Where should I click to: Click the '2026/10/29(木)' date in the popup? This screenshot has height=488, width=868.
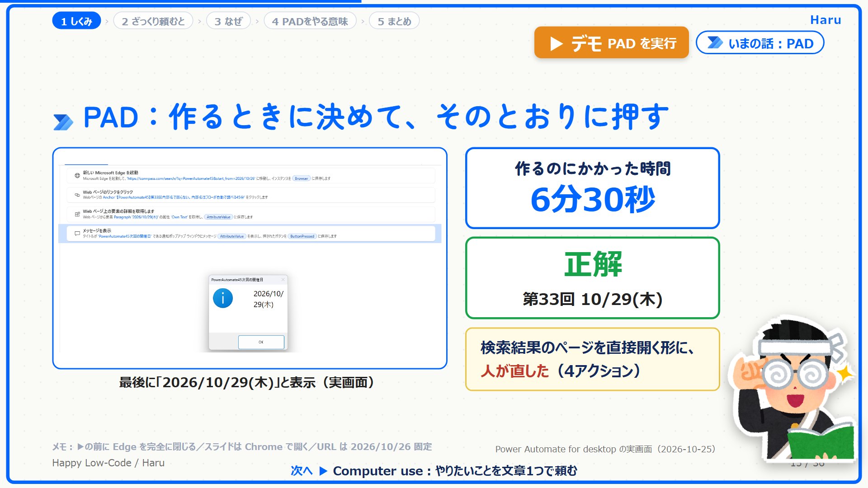pyautogui.click(x=268, y=299)
